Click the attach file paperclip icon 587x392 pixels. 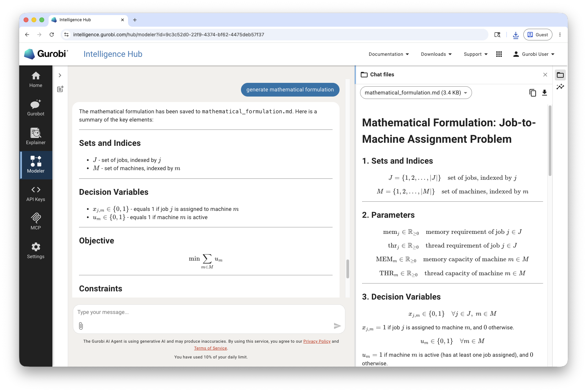click(x=81, y=326)
